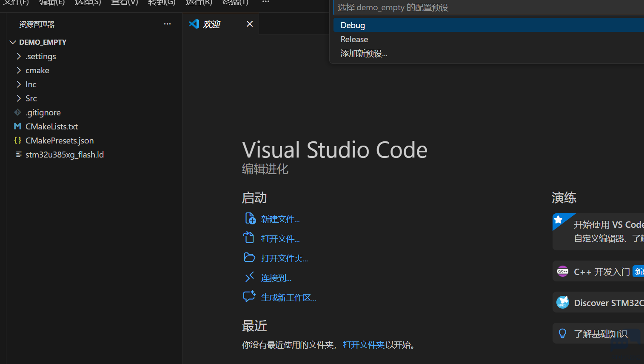Open the 开始使用 VS Code walkthrough card

click(598, 232)
